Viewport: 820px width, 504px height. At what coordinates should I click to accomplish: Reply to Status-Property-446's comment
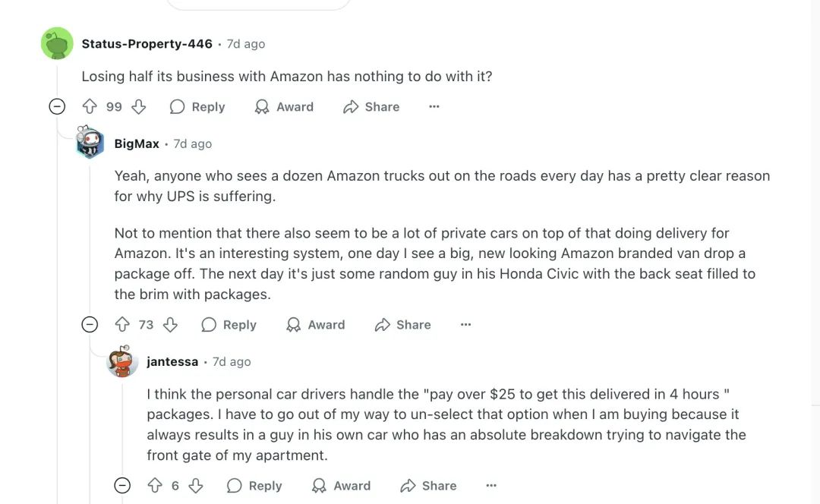tap(197, 107)
